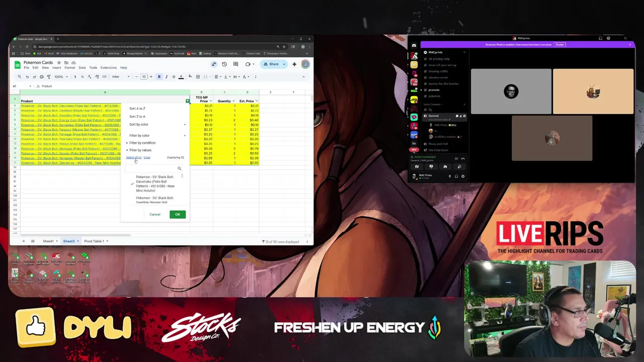Click the Gemini sparkle icon in Sheets

pos(294,64)
